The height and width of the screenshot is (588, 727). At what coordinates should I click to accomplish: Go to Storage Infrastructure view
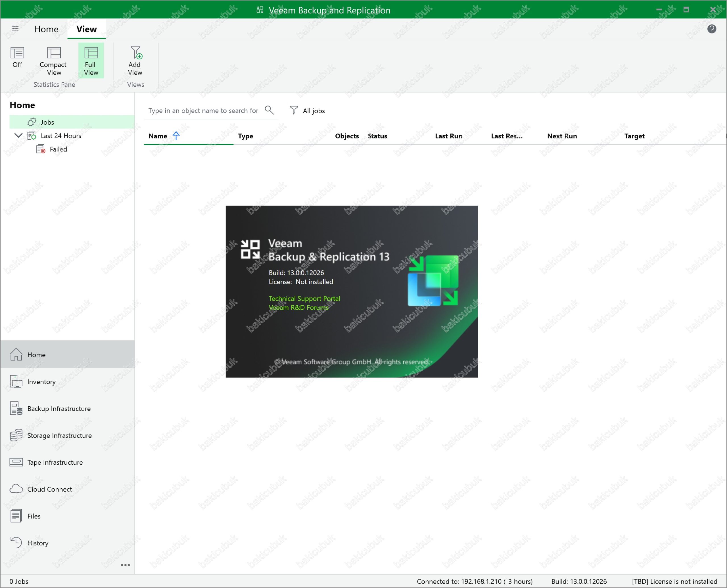coord(68,435)
